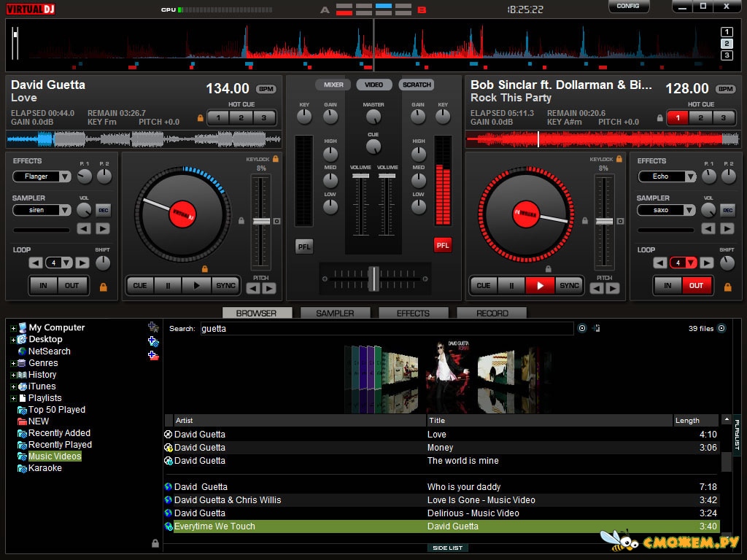
Task: Trigger hot cue 1 on left deck
Action: pyautogui.click(x=218, y=117)
